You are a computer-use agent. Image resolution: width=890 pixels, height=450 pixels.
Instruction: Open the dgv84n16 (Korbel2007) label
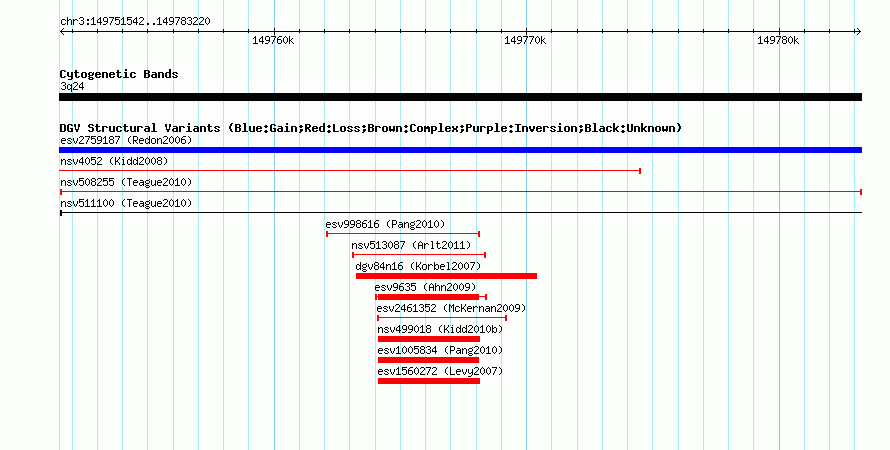[418, 266]
